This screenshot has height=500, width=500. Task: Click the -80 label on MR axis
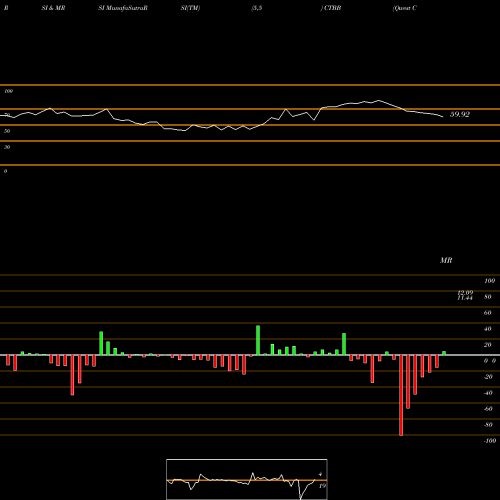tap(488, 425)
